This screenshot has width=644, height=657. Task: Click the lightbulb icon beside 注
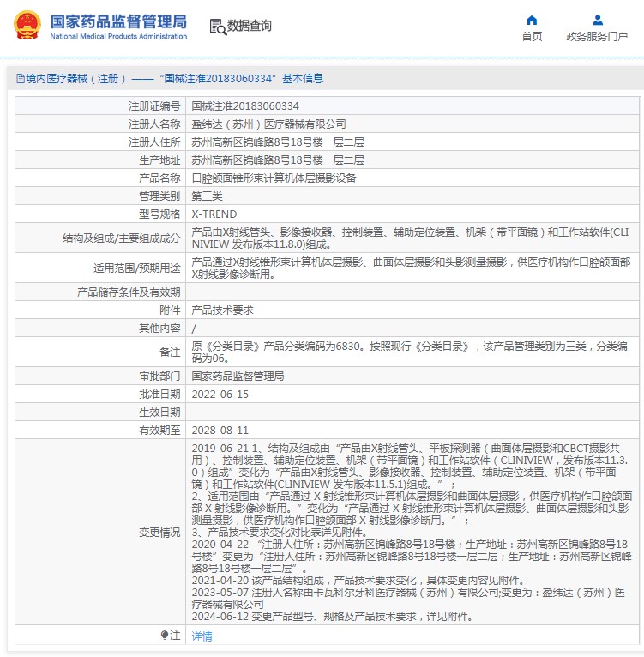(165, 636)
